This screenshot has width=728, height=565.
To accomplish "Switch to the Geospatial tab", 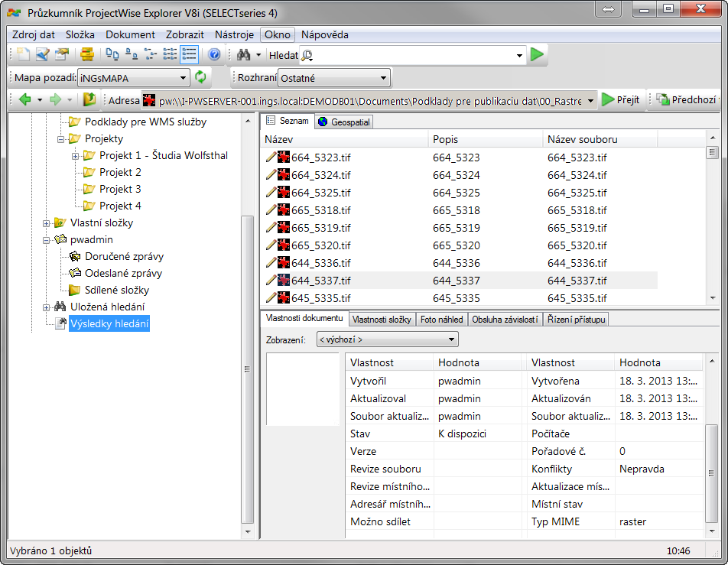I will (343, 122).
